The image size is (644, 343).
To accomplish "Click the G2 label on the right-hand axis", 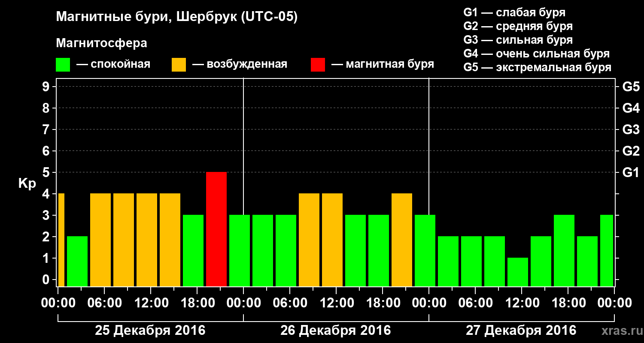I will tap(631, 151).
